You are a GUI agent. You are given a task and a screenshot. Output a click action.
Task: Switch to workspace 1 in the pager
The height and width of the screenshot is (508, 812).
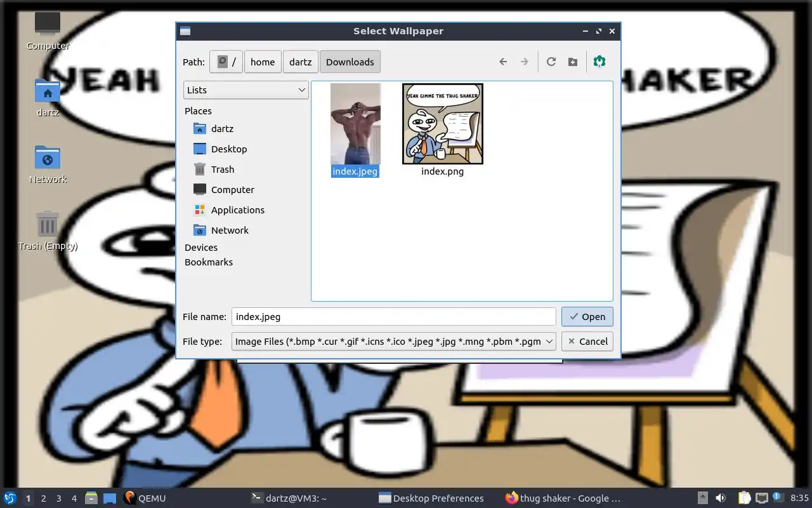pyautogui.click(x=29, y=498)
